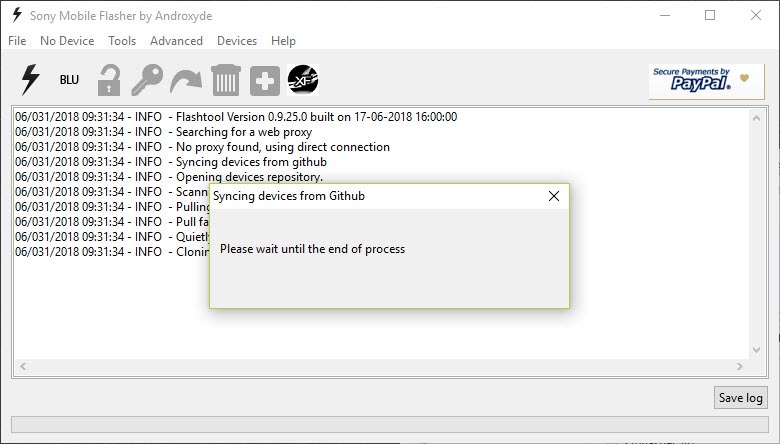Click the Sony Mobile Flasher window app icon
780x444 pixels.
(17, 15)
